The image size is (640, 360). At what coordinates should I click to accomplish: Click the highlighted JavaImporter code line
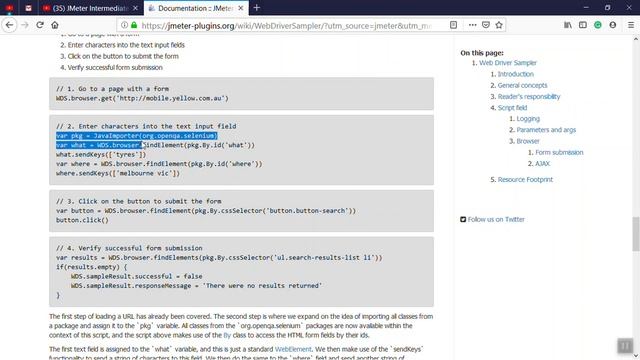tap(137, 136)
